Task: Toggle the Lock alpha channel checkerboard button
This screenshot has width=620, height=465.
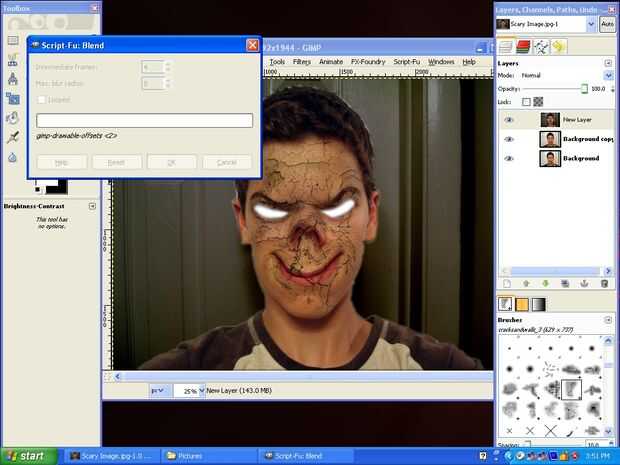Action: [x=538, y=102]
